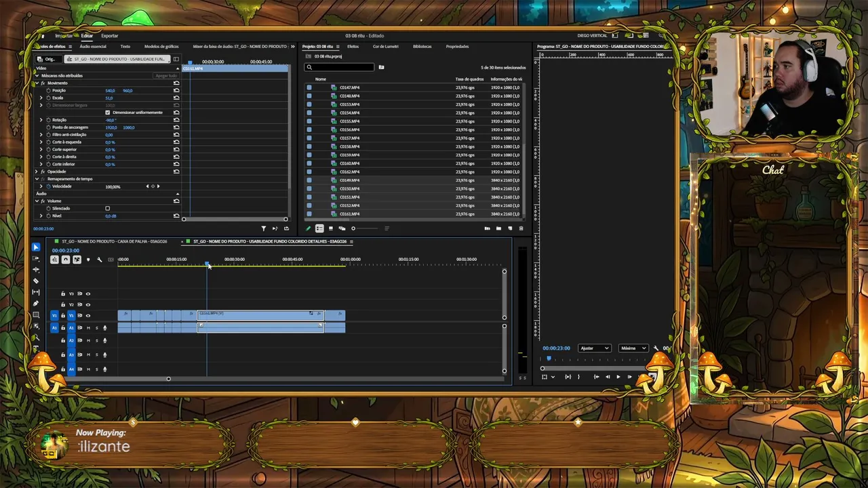Adjust project panel thumbnail zoom slider
The image size is (868, 488).
click(x=353, y=228)
